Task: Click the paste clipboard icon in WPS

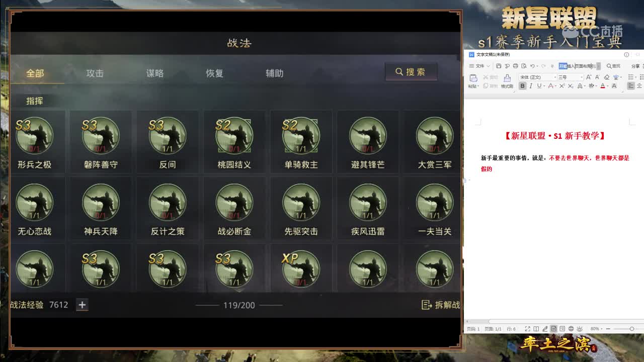Action: pyautogui.click(x=473, y=77)
